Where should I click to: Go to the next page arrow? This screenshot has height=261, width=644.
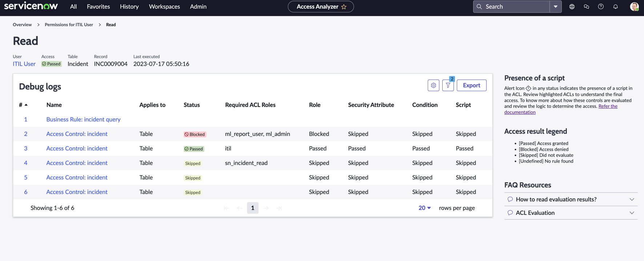[266, 208]
